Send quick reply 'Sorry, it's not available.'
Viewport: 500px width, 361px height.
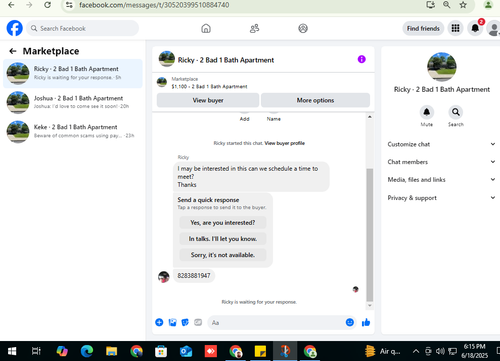[223, 255]
